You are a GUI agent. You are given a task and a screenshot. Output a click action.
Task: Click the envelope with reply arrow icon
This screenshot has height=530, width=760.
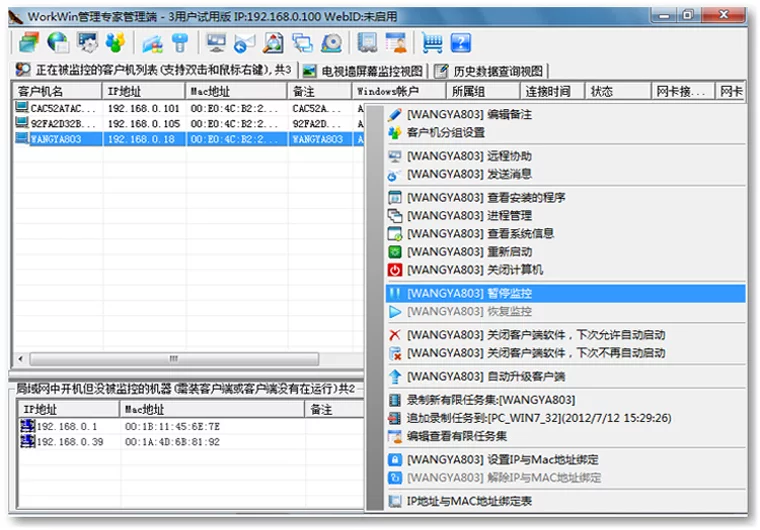244,44
